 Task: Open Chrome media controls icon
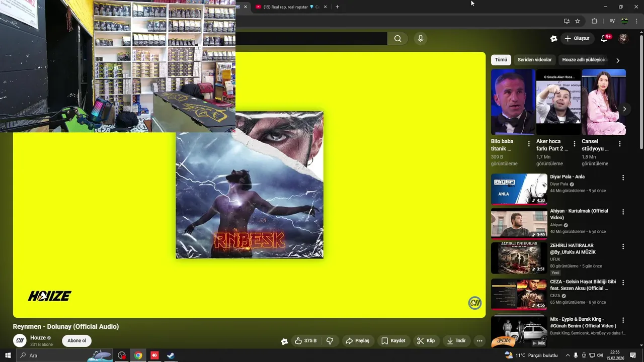[612, 21]
